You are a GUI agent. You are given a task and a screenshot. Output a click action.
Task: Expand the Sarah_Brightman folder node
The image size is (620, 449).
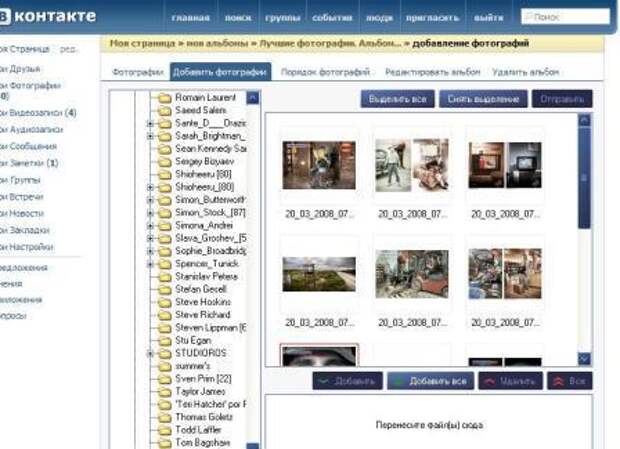[x=150, y=135]
